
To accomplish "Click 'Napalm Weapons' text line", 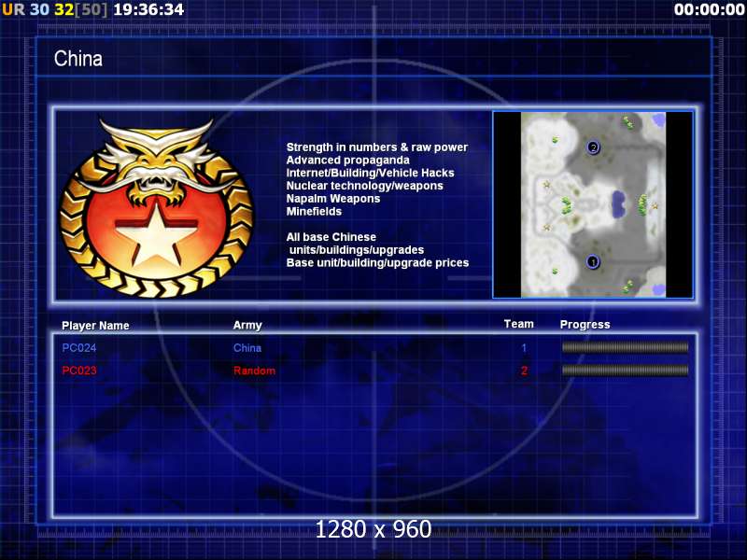I will click(x=333, y=199).
